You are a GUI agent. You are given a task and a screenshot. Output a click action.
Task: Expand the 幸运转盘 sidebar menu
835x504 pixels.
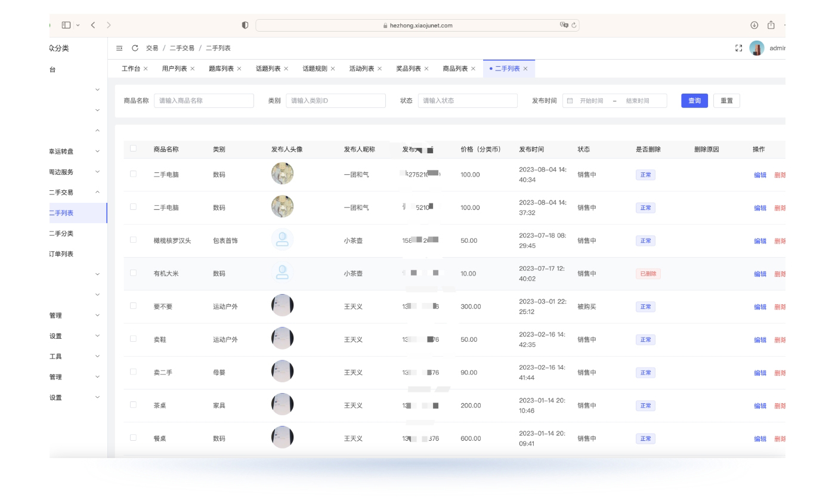coord(98,151)
